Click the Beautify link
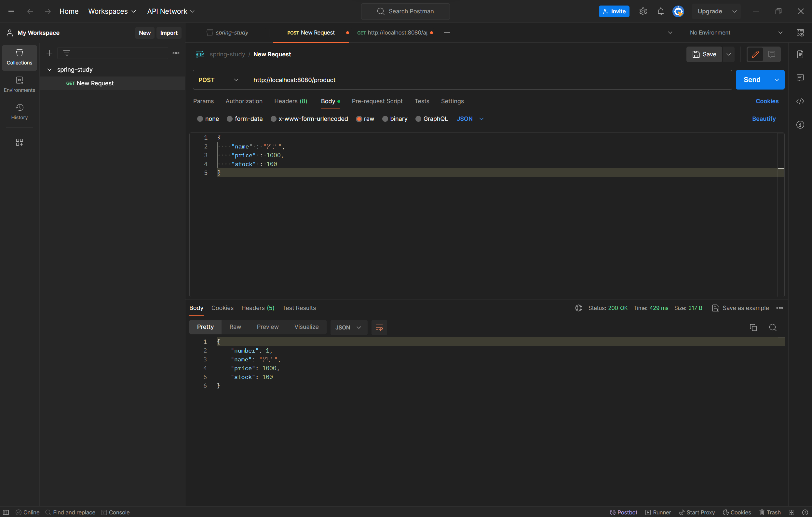Viewport: 812px width, 517px height. pos(764,119)
